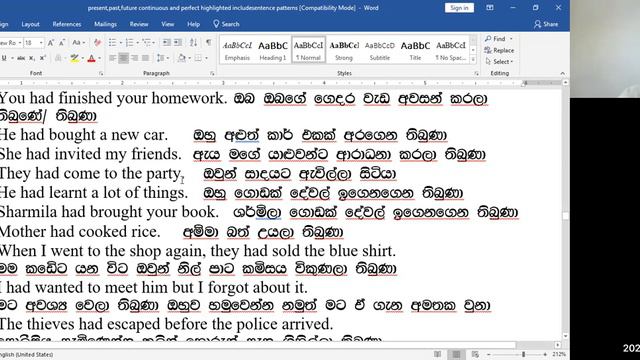Viewport: 640px width, 360px height.
Task: Open the References tab
Action: [67, 24]
